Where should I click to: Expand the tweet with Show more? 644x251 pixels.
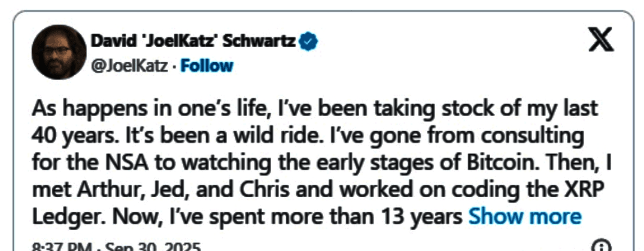[x=525, y=216]
